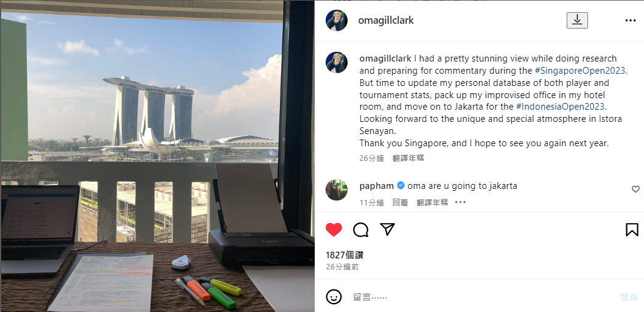
Task: Unlike the post via red heart icon
Action: point(334,229)
